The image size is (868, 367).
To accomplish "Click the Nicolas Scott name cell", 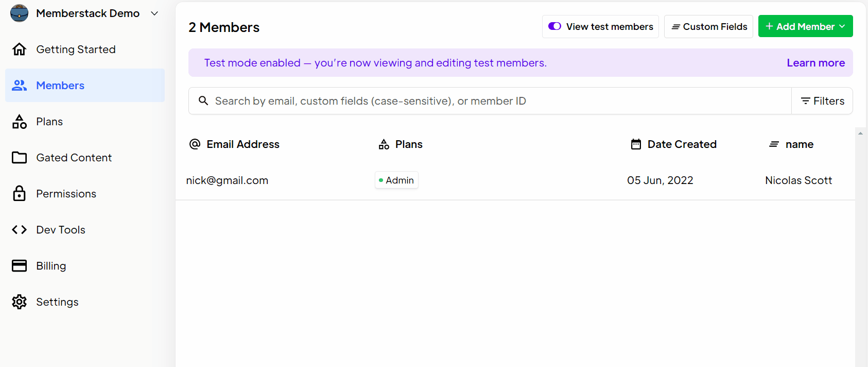I will [x=798, y=180].
